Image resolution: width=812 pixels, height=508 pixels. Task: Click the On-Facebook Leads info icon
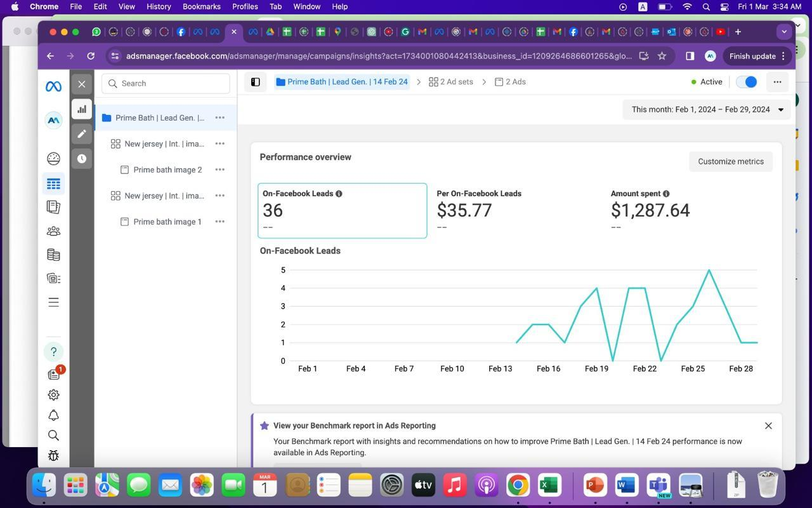tap(339, 194)
